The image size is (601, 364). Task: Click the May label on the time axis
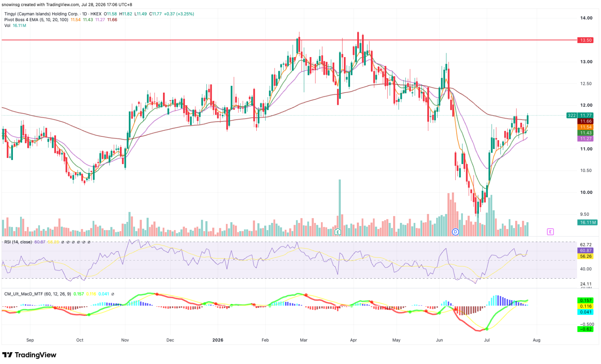pos(396,340)
